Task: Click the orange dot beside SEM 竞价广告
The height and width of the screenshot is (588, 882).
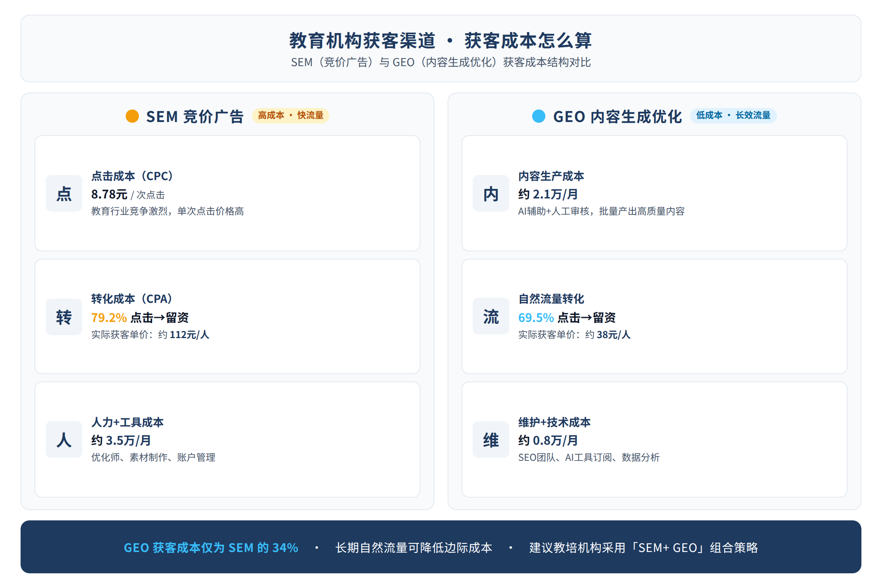Action: pyautogui.click(x=132, y=116)
